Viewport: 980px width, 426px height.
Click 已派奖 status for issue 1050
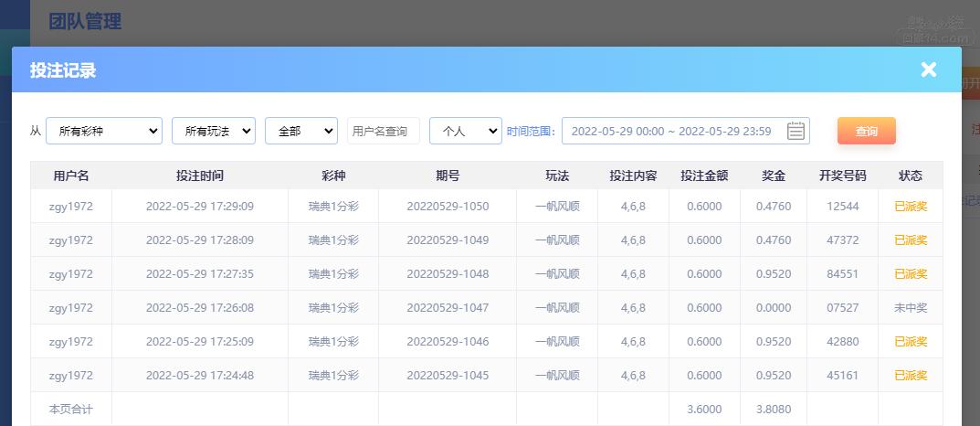(x=911, y=207)
